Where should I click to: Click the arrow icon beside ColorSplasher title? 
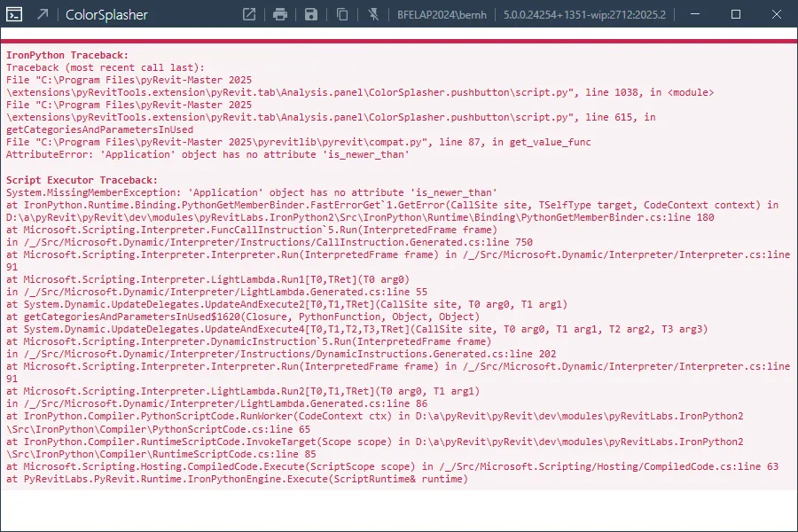click(43, 14)
